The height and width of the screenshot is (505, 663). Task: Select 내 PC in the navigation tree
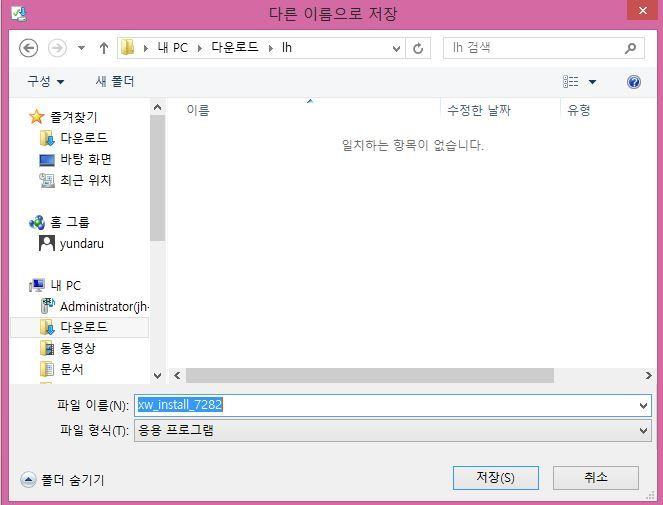point(66,285)
